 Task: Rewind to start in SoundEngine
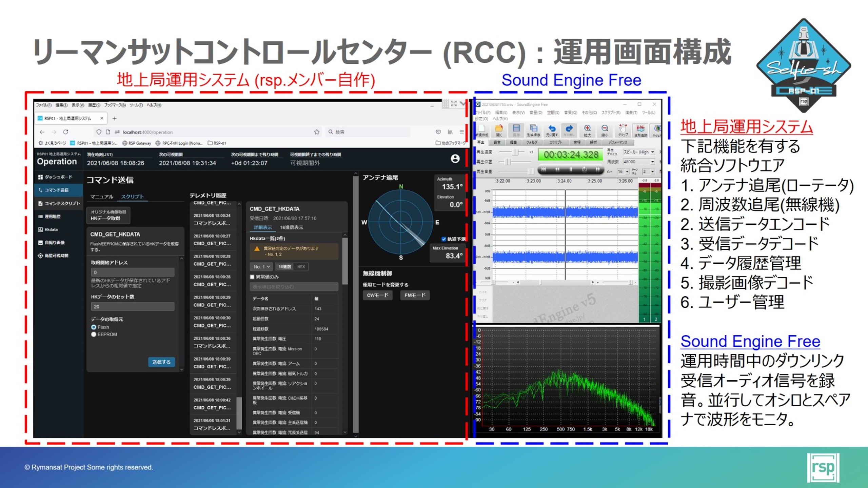(x=544, y=169)
